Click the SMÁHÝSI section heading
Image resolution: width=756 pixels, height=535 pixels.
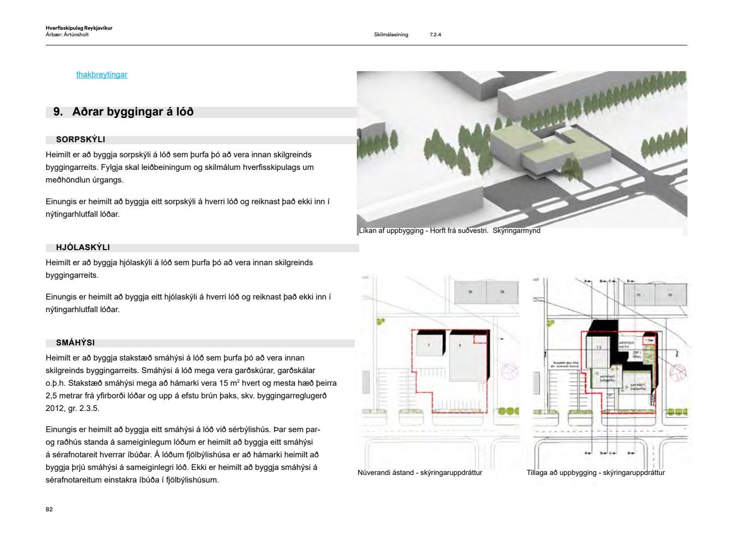76,343
